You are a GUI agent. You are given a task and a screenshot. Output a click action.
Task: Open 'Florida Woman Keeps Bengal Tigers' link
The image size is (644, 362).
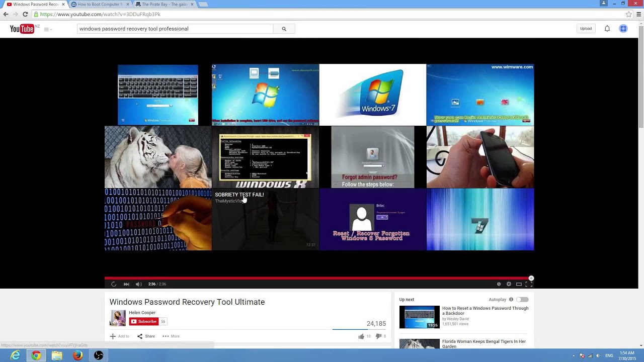point(484,344)
